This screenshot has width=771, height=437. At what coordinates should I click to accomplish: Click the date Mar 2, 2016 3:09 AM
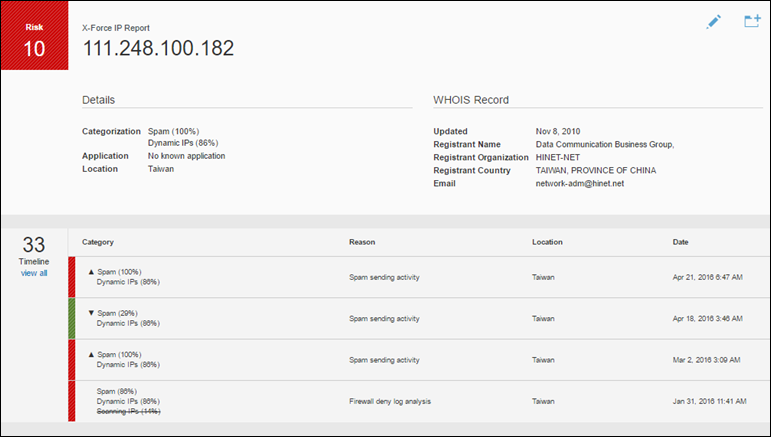706,360
